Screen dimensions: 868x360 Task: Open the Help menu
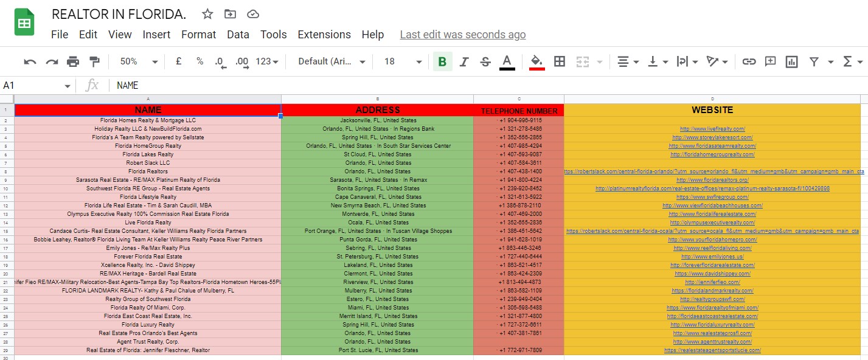coord(373,35)
